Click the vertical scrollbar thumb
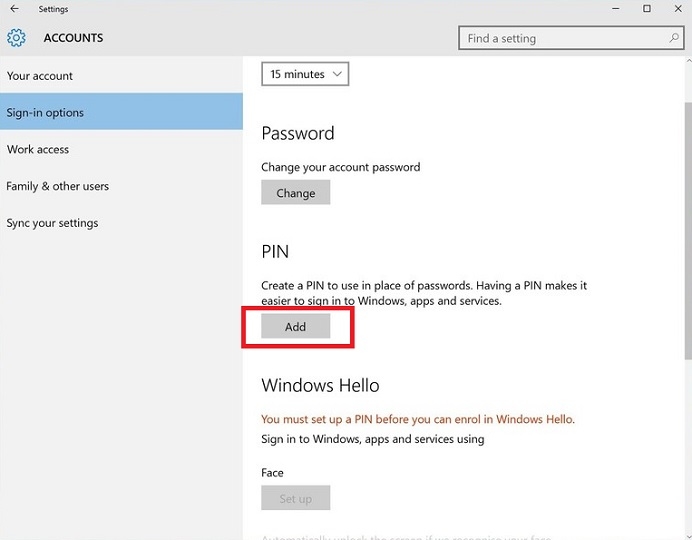Image resolution: width=692 pixels, height=540 pixels. 688,230
